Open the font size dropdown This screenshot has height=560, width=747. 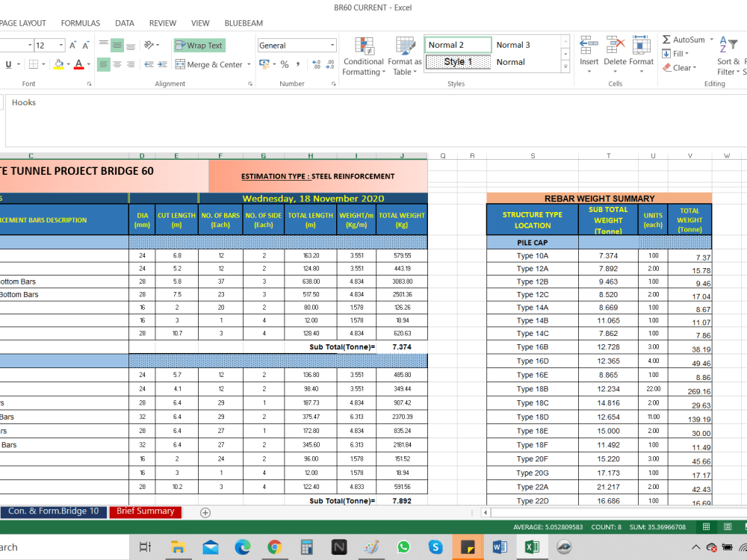pyautogui.click(x=61, y=46)
